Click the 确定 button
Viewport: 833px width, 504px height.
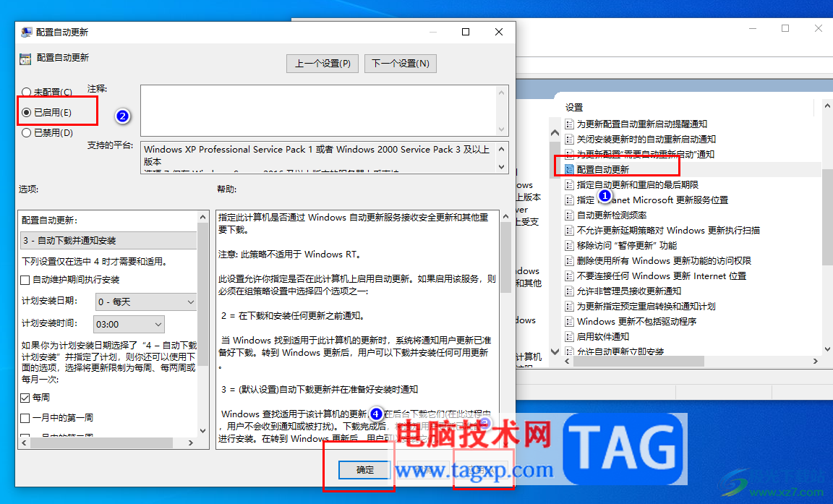tap(365, 470)
